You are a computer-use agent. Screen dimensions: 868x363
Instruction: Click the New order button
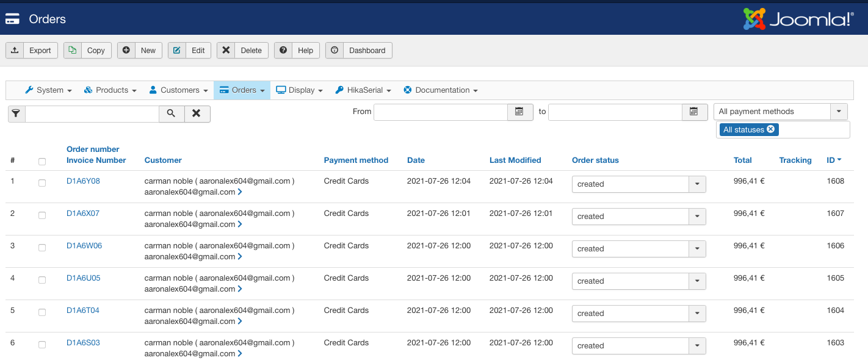point(140,50)
